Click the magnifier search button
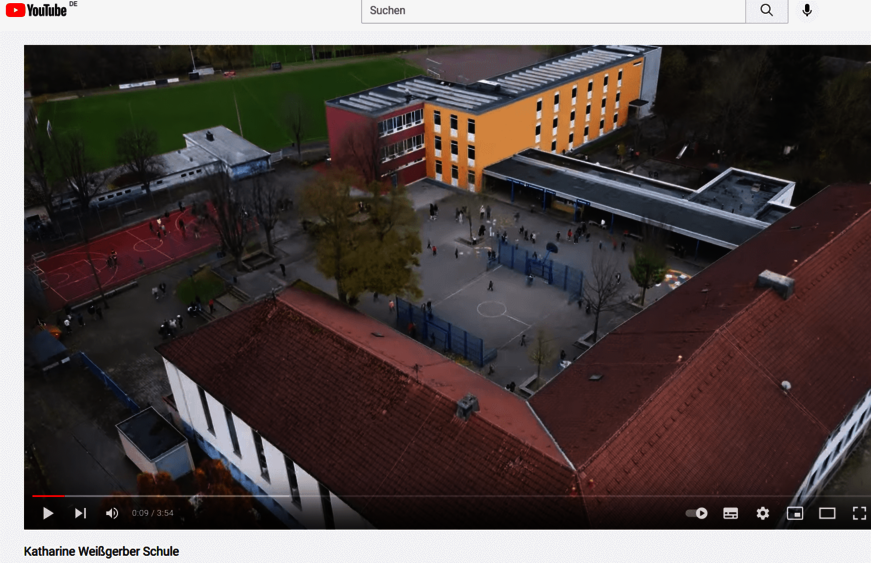This screenshot has width=871, height=563. point(767,11)
